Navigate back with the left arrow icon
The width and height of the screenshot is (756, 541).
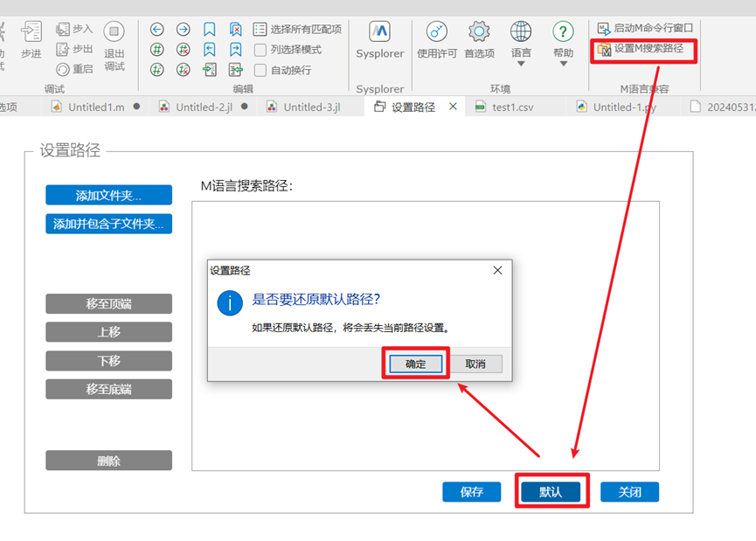click(x=156, y=30)
